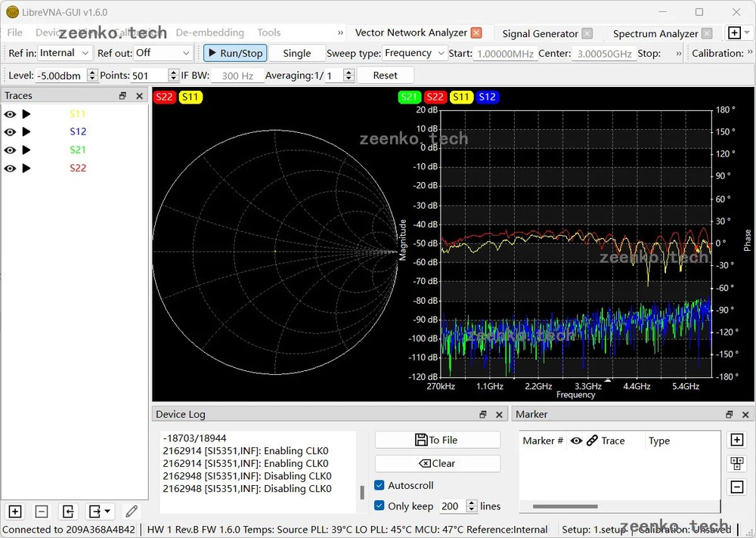This screenshot has width=756, height=538.
Task: Expand the S22 trace entry arrow
Action: [26, 168]
